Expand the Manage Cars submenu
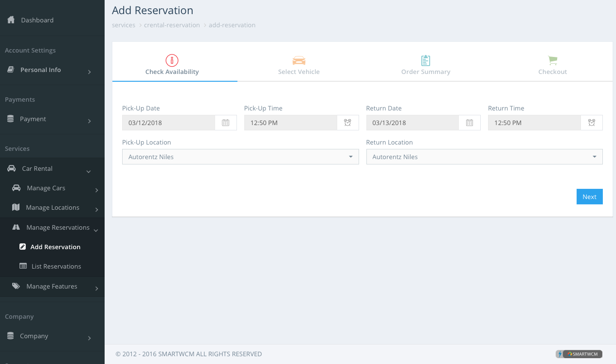Image resolution: width=616 pixels, height=364 pixels. [x=52, y=188]
